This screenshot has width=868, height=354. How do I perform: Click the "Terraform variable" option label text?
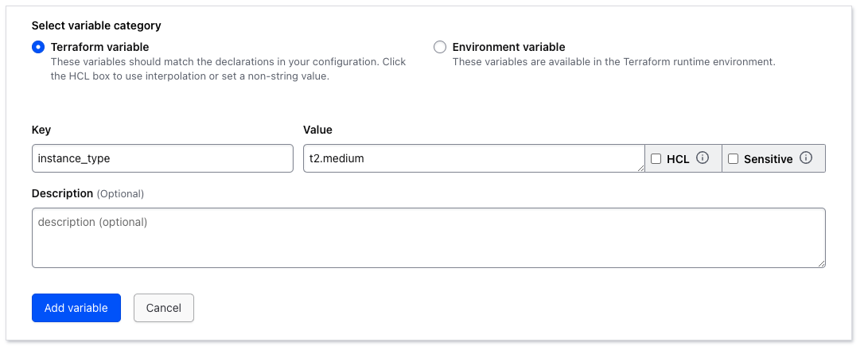(99, 47)
